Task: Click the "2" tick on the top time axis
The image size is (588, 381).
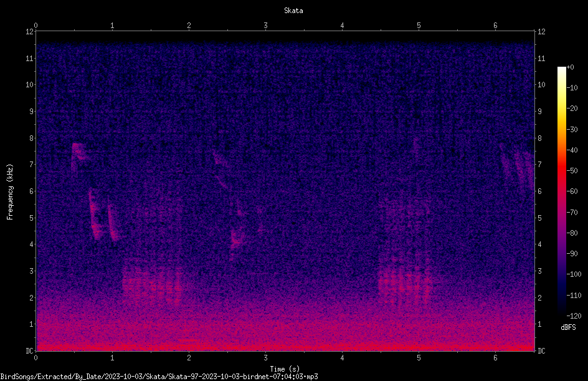Action: click(x=189, y=26)
